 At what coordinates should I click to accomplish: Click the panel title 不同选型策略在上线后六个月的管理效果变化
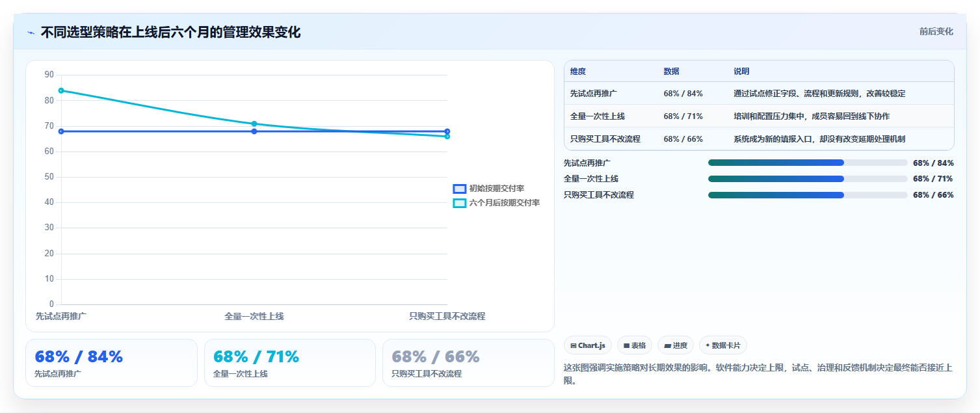(x=170, y=33)
